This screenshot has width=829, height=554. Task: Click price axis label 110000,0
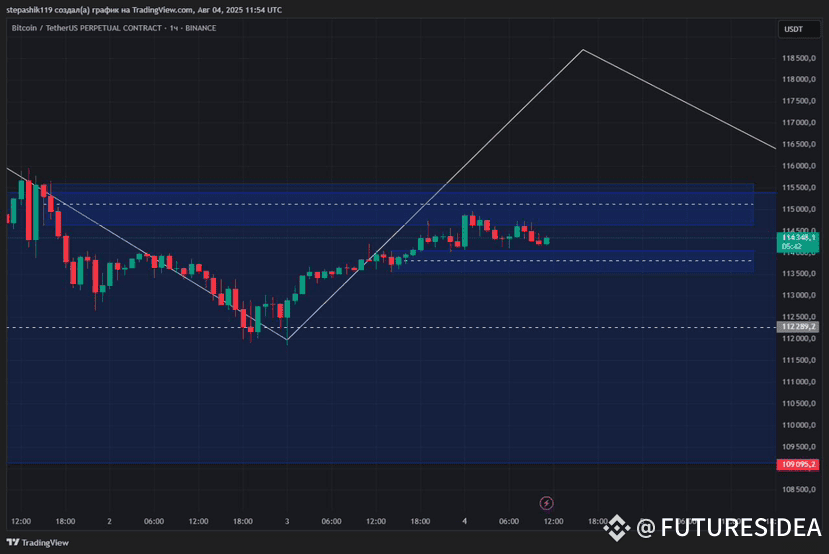pos(799,425)
